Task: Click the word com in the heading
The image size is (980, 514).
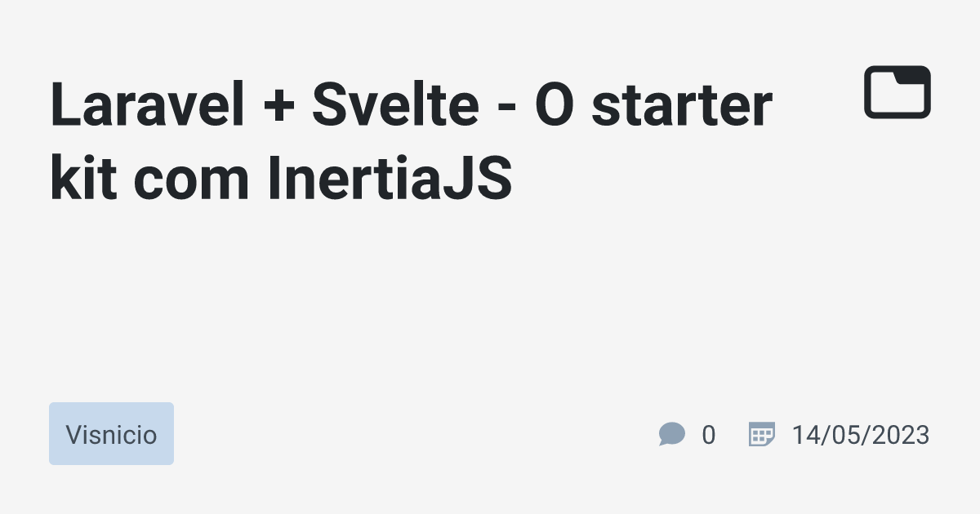Action: (192, 184)
